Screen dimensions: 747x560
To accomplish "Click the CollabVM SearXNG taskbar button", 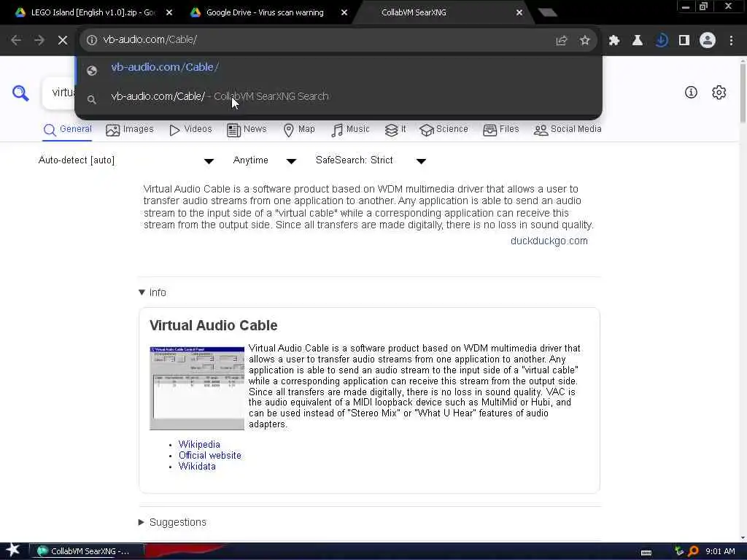I will 86,551.
